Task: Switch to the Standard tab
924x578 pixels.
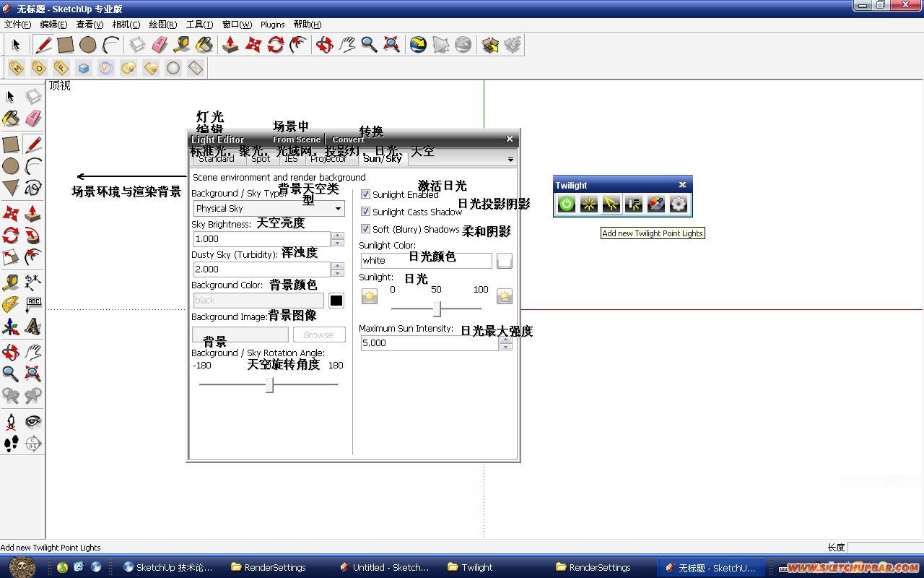Action: pos(216,159)
